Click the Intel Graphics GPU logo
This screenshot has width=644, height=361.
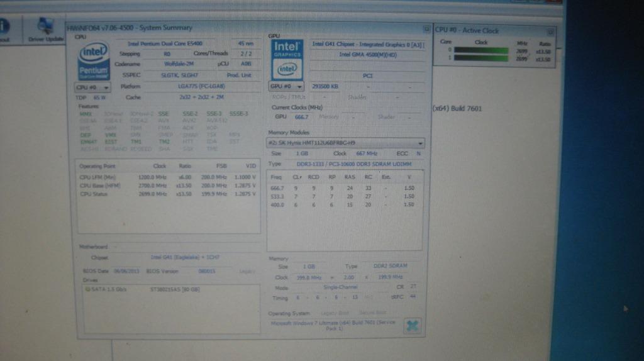pos(287,60)
